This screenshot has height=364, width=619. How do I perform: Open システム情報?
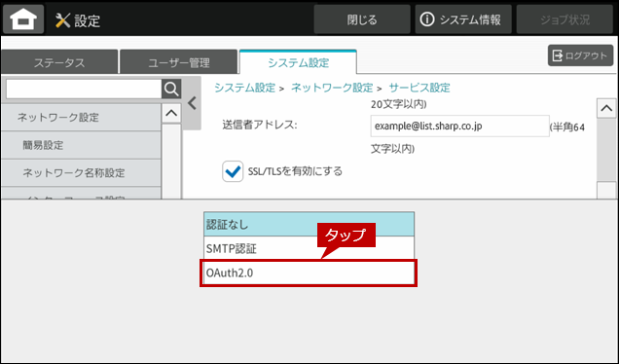tap(463, 19)
